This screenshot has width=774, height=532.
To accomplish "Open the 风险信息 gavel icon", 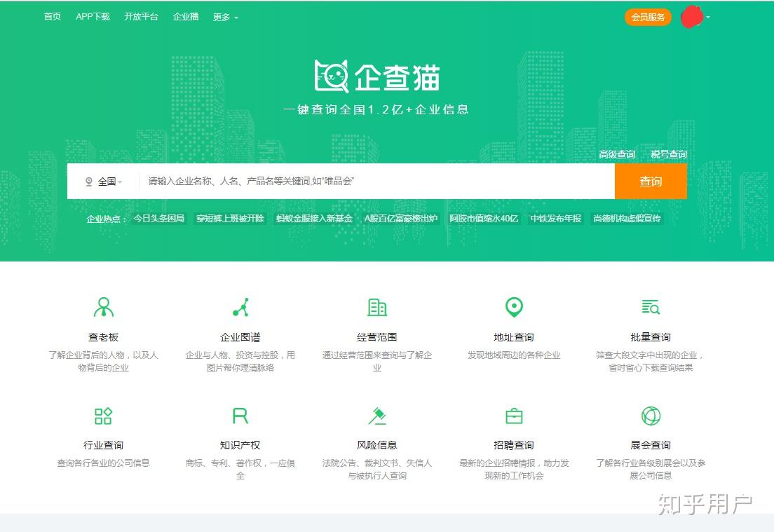I will (x=376, y=415).
